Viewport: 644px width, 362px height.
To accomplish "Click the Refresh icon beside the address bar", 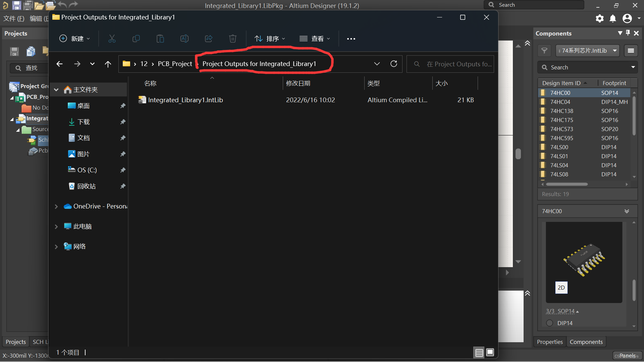I will click(x=394, y=64).
